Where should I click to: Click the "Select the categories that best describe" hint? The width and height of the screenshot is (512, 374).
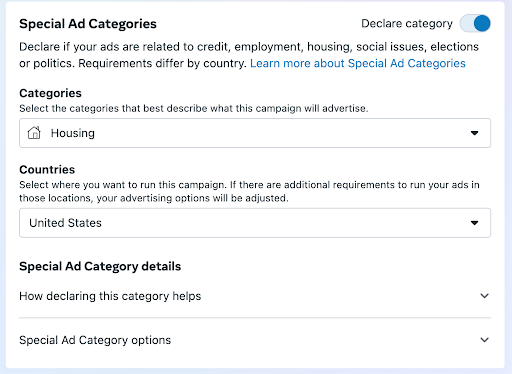click(194, 109)
